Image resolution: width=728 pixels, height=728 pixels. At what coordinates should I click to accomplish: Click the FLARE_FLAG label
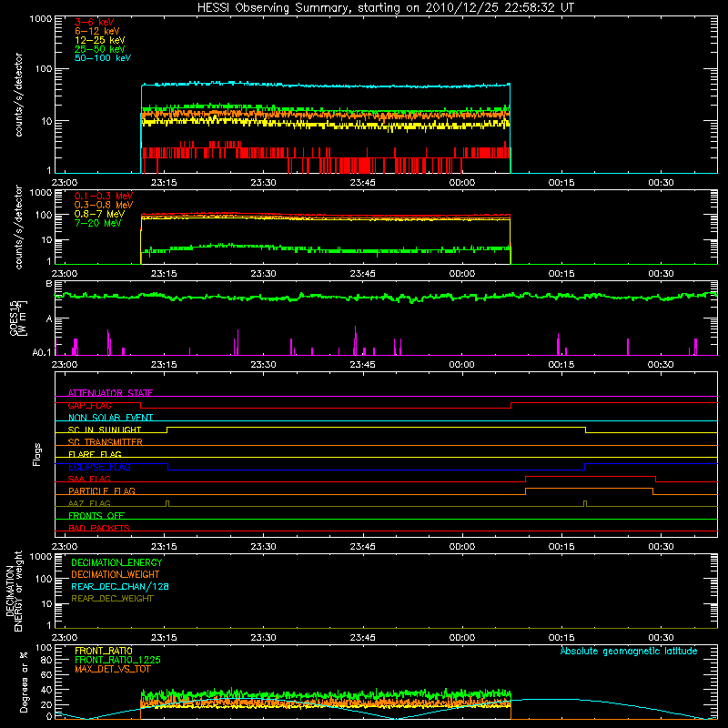pos(95,454)
